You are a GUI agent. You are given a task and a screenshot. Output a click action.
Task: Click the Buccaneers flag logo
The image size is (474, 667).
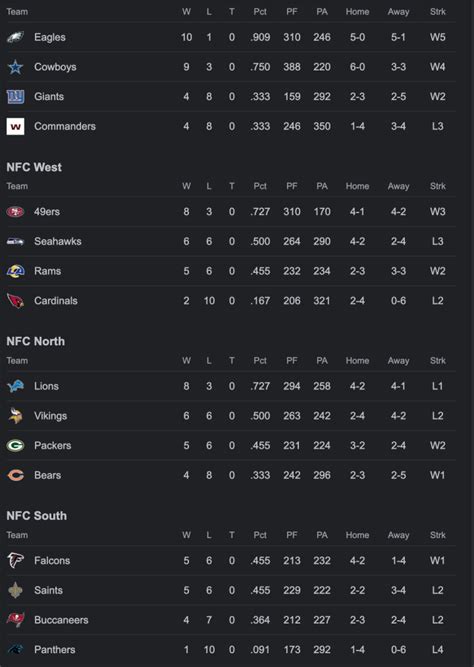15,620
